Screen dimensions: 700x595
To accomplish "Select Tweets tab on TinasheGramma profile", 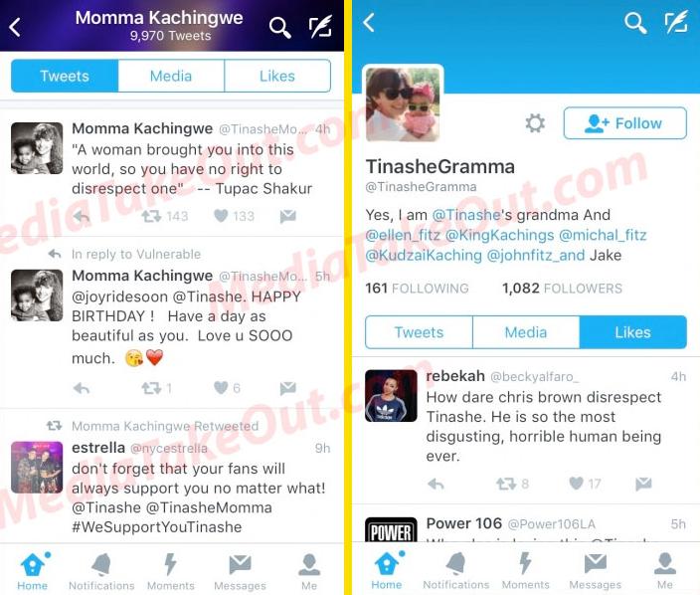I will (x=419, y=332).
